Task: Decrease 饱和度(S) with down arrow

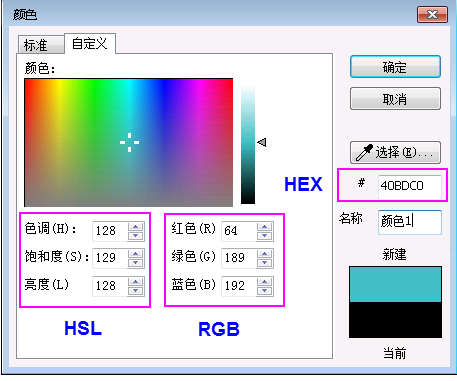Action: pos(136,263)
